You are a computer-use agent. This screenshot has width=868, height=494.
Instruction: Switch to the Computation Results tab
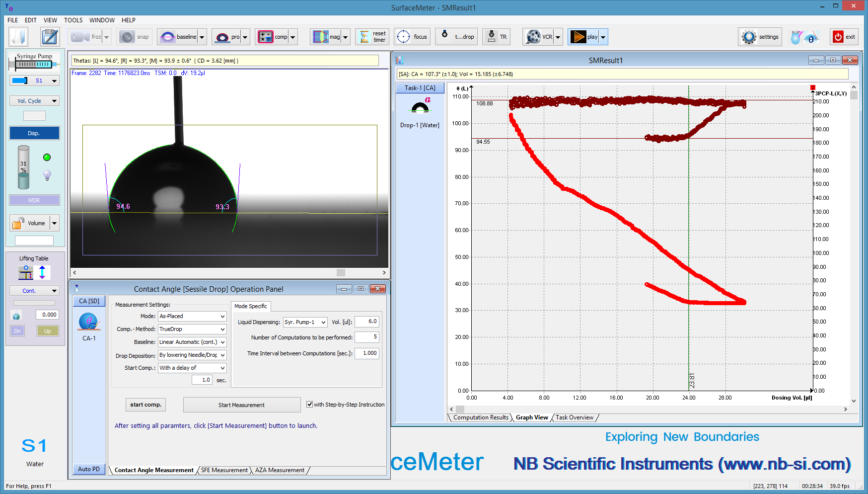click(x=480, y=417)
